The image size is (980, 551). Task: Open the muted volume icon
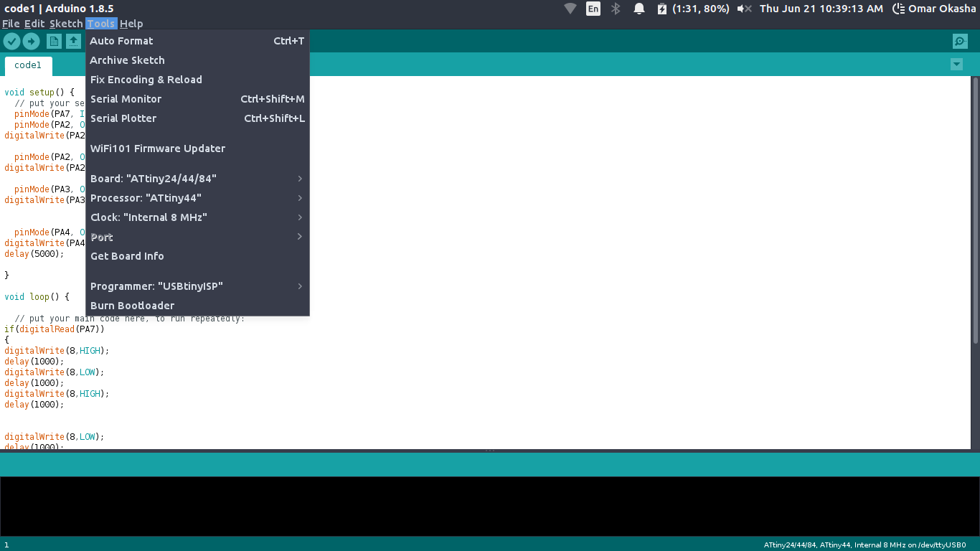(x=745, y=9)
